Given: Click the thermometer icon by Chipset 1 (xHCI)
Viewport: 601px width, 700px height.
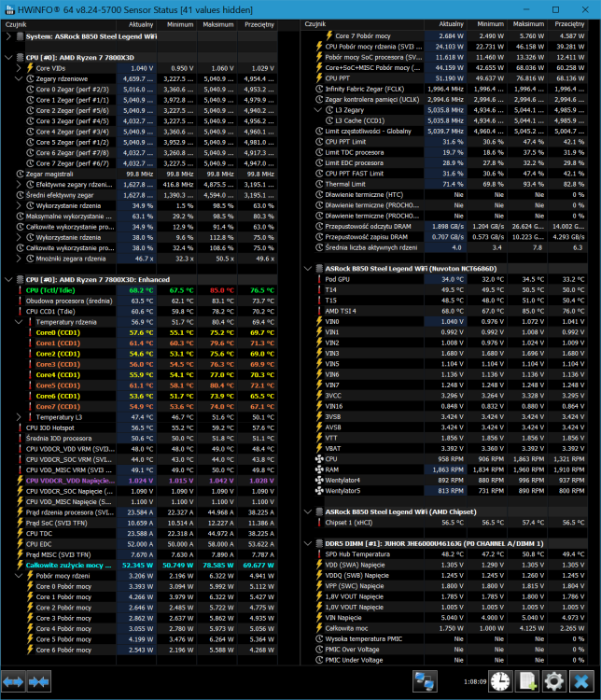Looking at the screenshot, I should [x=319, y=523].
